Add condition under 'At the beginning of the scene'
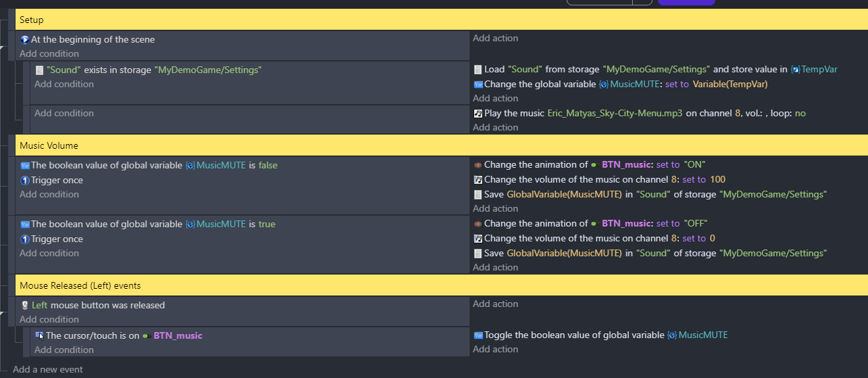The width and height of the screenshot is (868, 378). point(49,54)
